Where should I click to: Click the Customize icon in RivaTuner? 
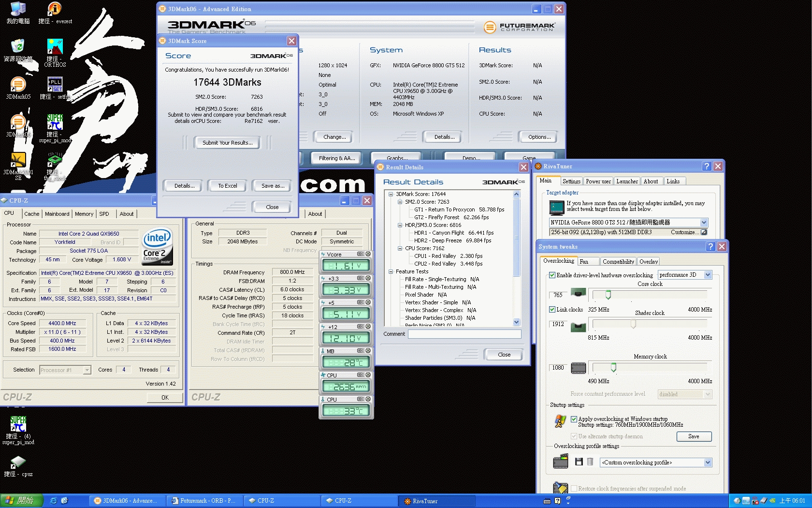click(x=704, y=232)
